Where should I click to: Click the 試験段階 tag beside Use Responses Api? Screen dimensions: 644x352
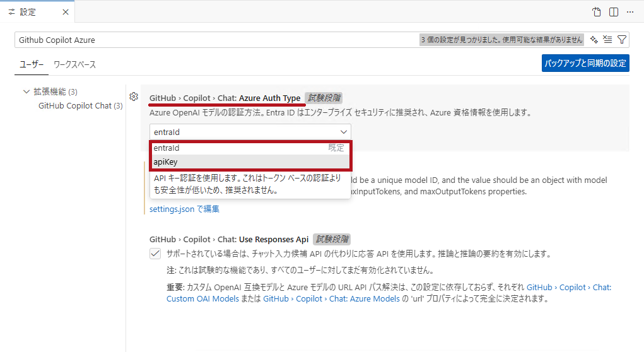[332, 239]
